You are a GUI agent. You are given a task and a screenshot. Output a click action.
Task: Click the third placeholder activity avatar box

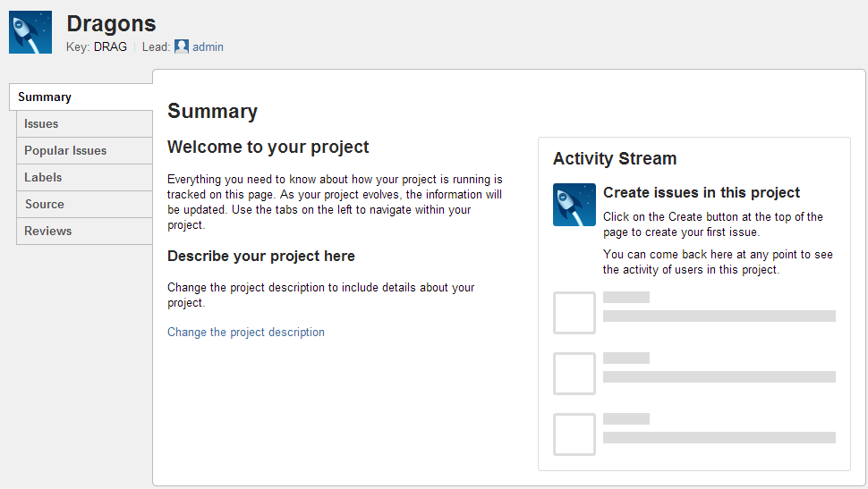click(x=574, y=434)
